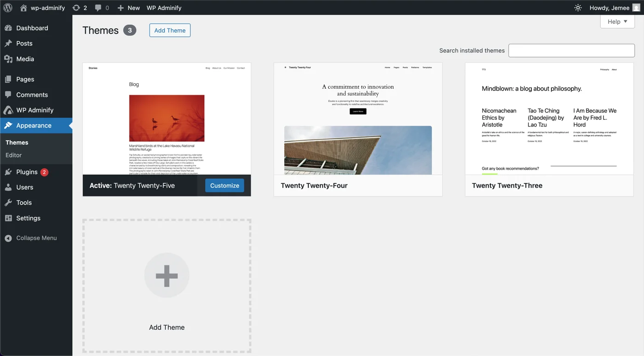Open the Media menu item

point(36,59)
